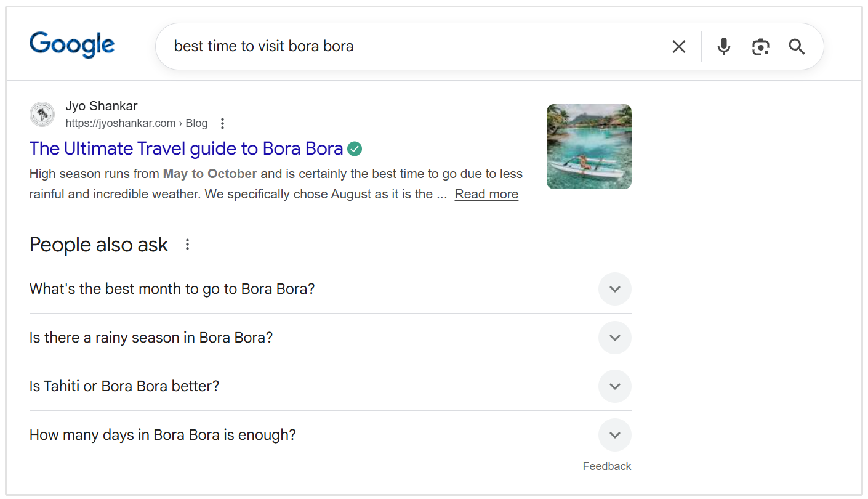This screenshot has width=868, height=499.
Task: Click the search magnifier icon
Action: (797, 46)
